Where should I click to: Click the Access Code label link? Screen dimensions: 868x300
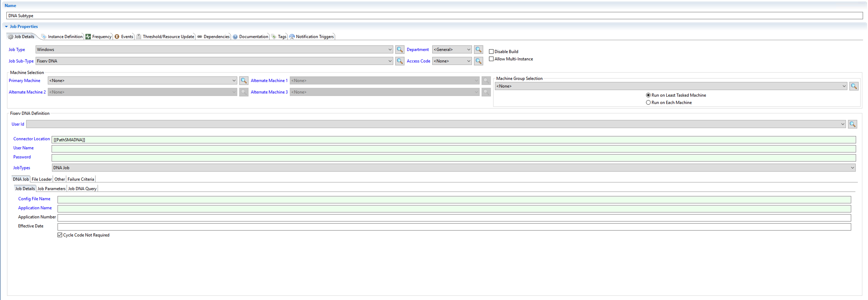[x=418, y=61]
